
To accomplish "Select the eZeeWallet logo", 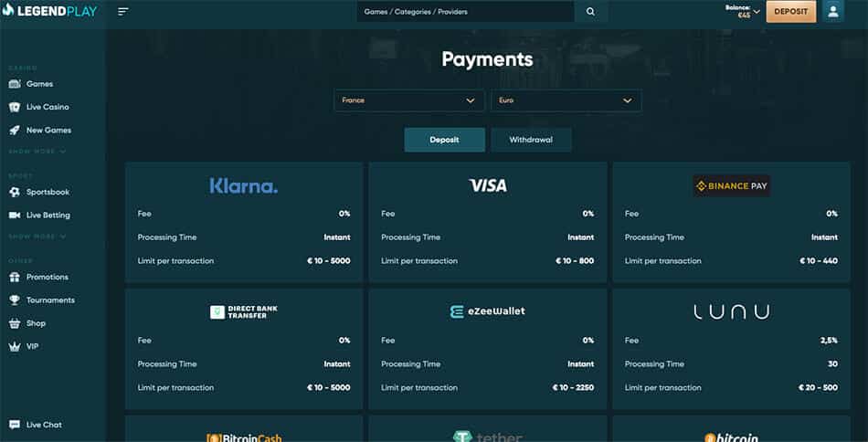I will [x=488, y=311].
